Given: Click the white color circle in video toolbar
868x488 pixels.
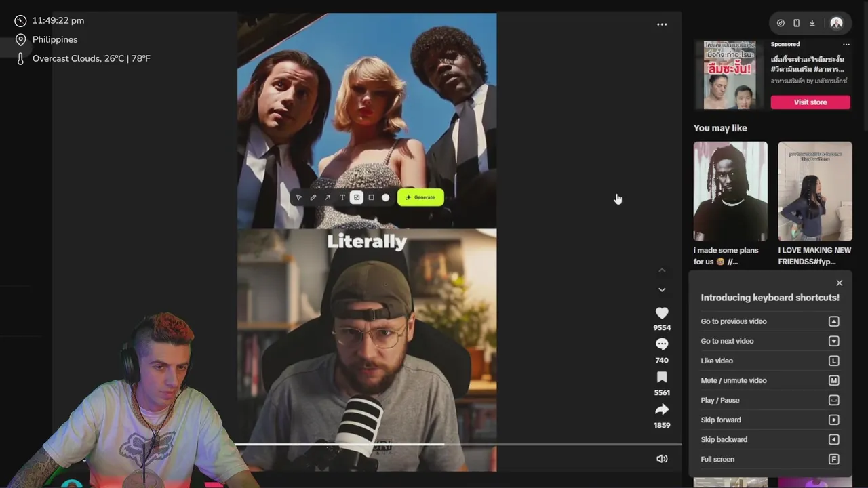Looking at the screenshot, I should point(386,197).
